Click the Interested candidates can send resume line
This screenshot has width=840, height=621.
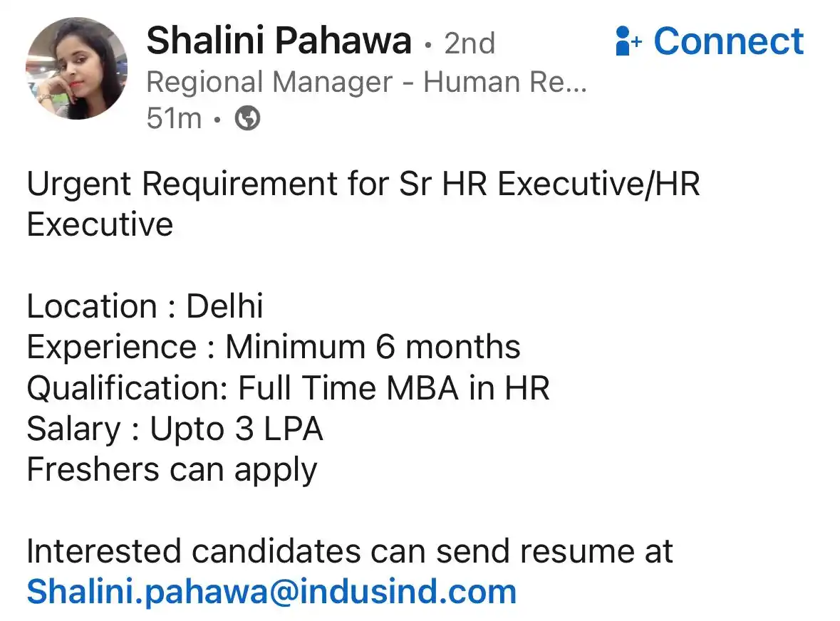(x=349, y=551)
